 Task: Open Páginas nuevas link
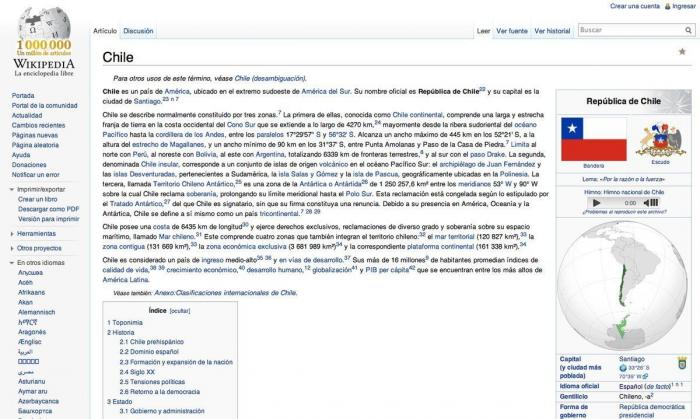[x=35, y=135]
